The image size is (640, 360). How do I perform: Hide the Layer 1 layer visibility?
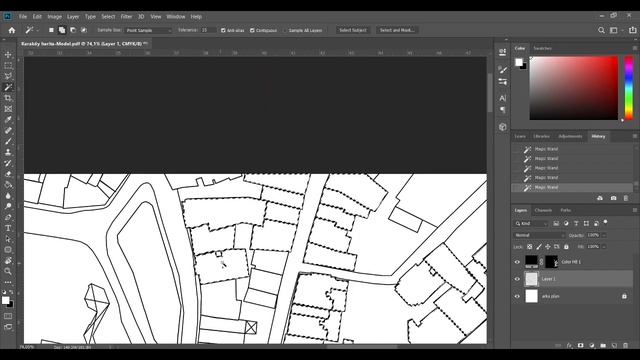coord(517,279)
